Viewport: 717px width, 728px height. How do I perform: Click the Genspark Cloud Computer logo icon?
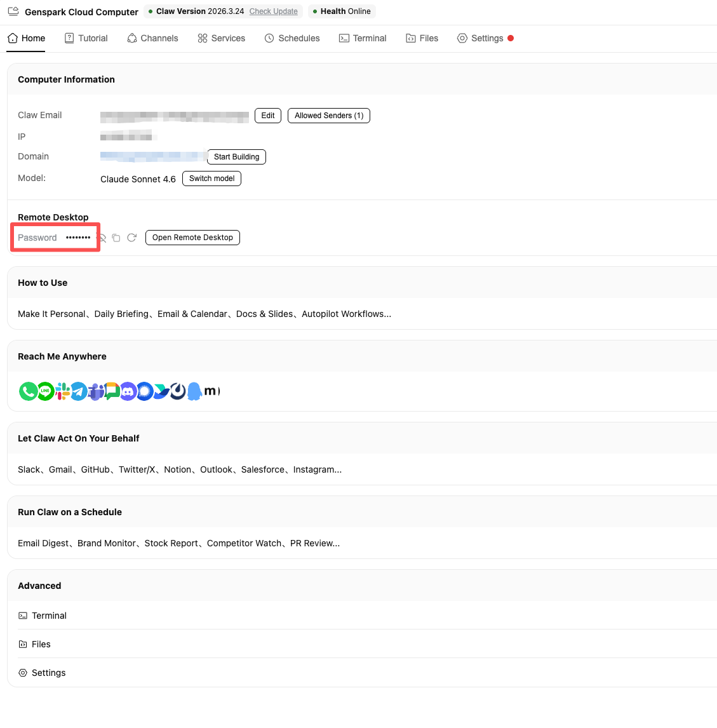tap(13, 11)
